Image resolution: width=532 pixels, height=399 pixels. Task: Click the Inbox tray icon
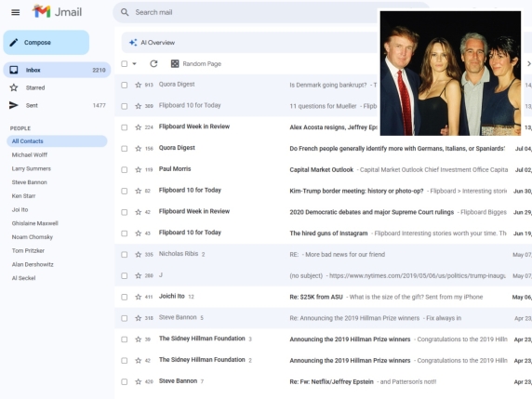tap(14, 70)
